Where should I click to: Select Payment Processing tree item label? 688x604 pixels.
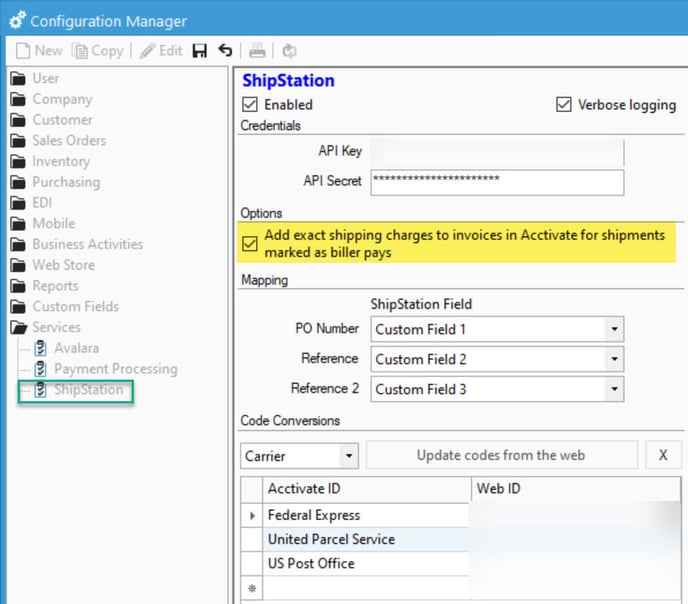pos(116,369)
